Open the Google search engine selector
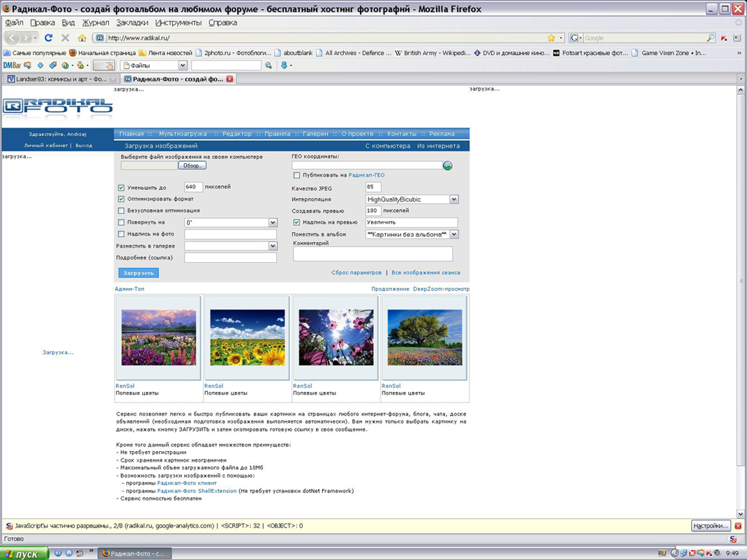 [576, 38]
